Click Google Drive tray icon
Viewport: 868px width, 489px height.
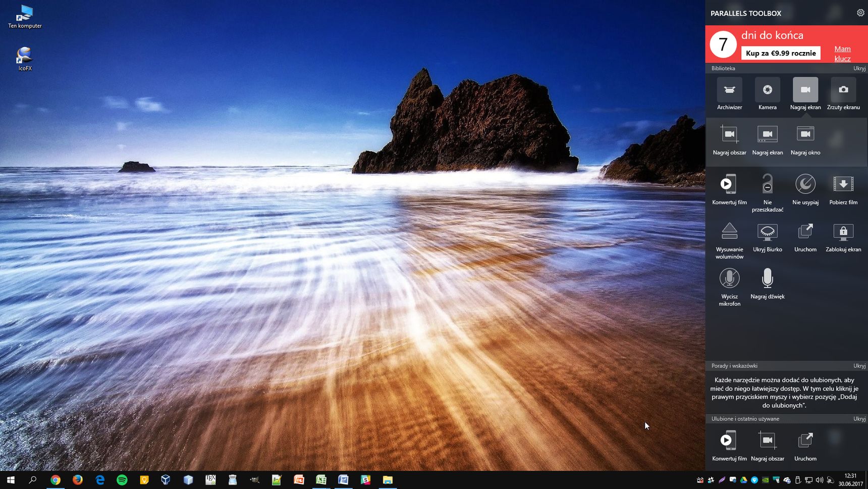(743, 480)
